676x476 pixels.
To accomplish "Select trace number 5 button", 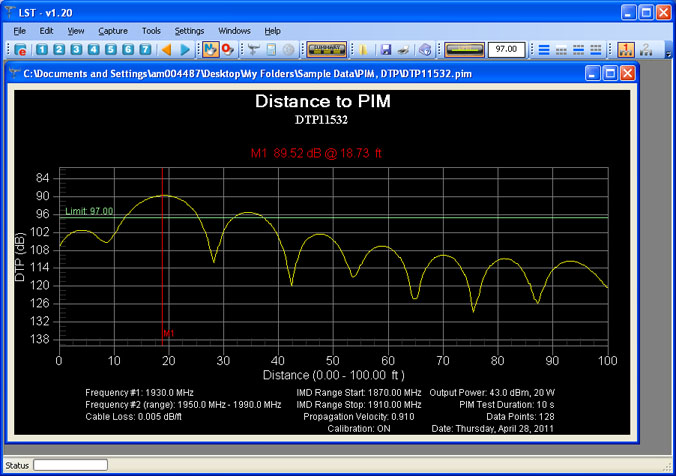I will pyautogui.click(x=111, y=50).
